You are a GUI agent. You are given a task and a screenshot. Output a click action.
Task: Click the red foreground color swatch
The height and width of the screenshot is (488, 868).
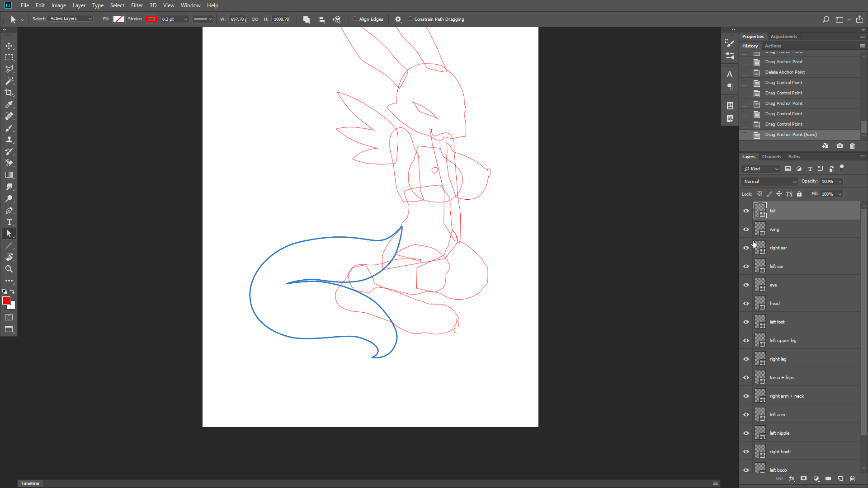[6, 300]
